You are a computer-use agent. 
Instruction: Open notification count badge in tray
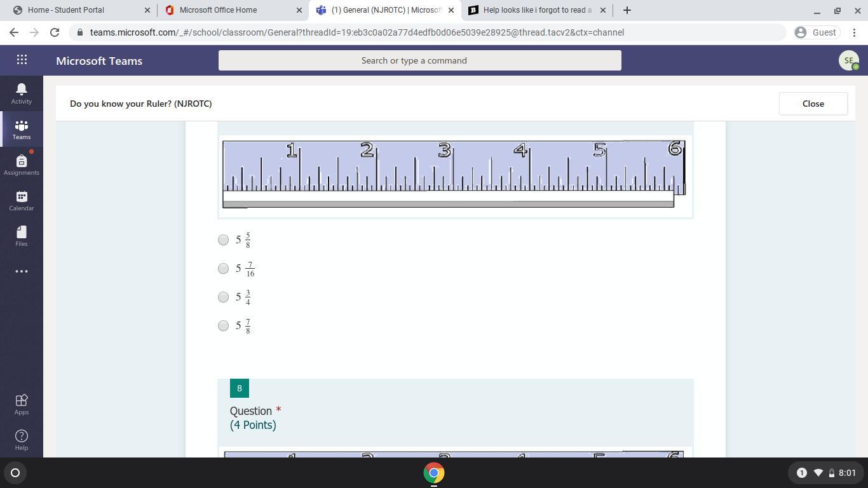pyautogui.click(x=801, y=473)
